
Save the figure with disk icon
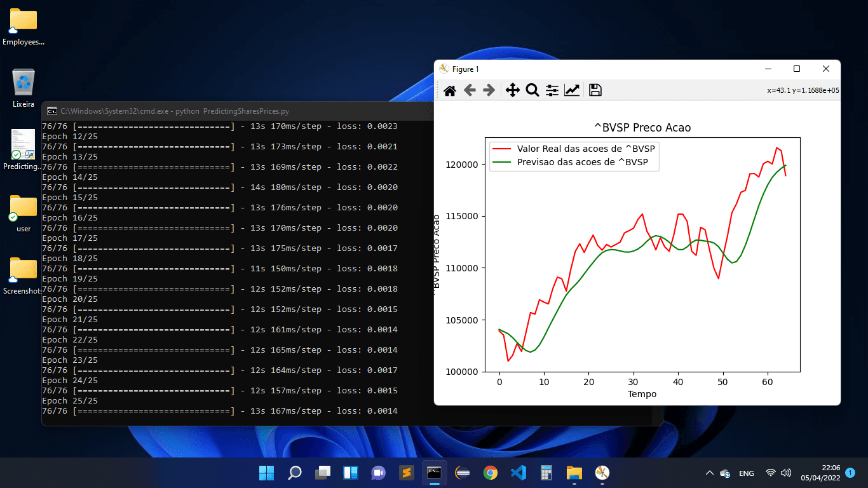tap(595, 90)
